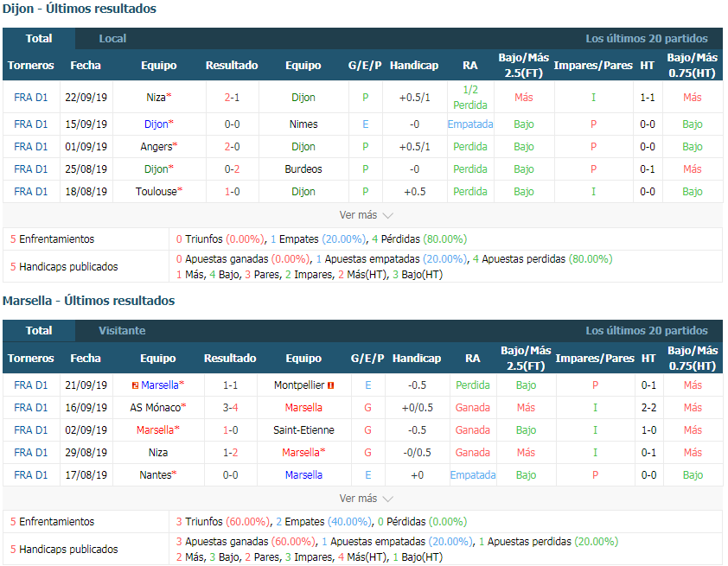This screenshot has width=728, height=566.
Task: Click the 1-0 result of Toulouse vs Dijon
Action: [x=232, y=192]
